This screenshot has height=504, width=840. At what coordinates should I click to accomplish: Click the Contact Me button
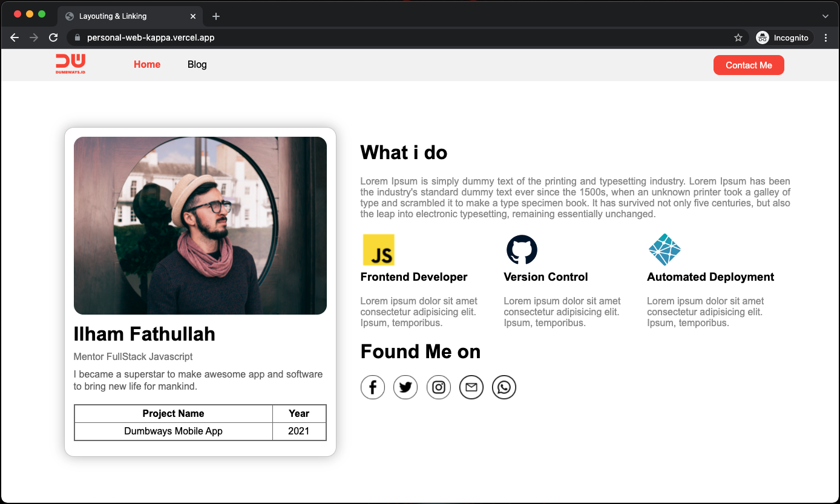(x=749, y=65)
